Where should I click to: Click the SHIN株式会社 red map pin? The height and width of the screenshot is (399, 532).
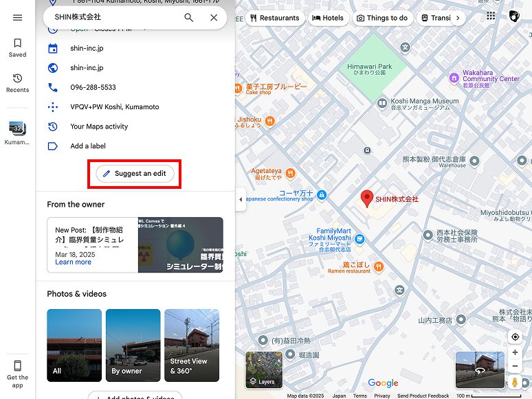(x=367, y=198)
